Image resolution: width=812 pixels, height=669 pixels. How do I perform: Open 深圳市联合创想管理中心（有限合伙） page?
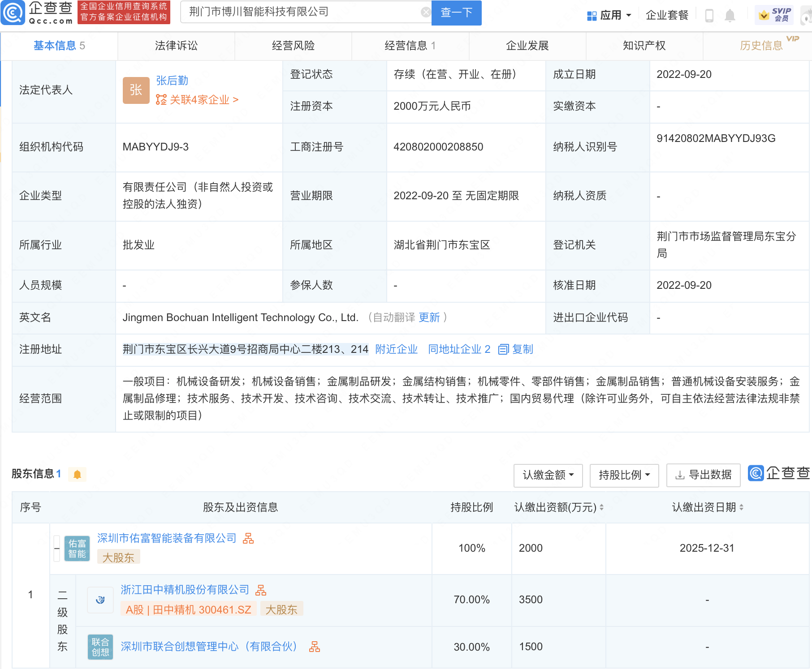tap(209, 647)
